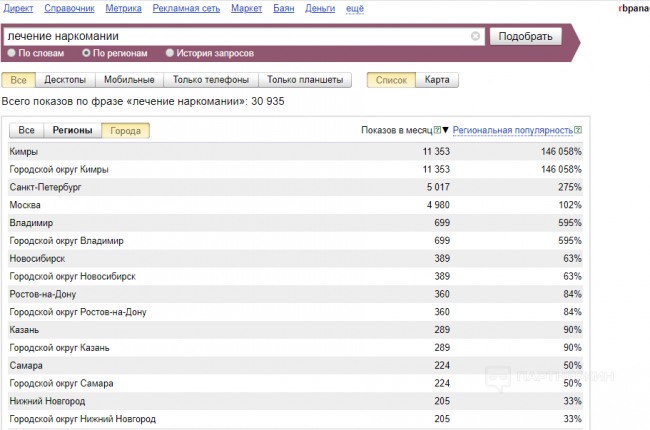650x430 pixels.
Task: Select the По словам radio option
Action: (x=11, y=52)
